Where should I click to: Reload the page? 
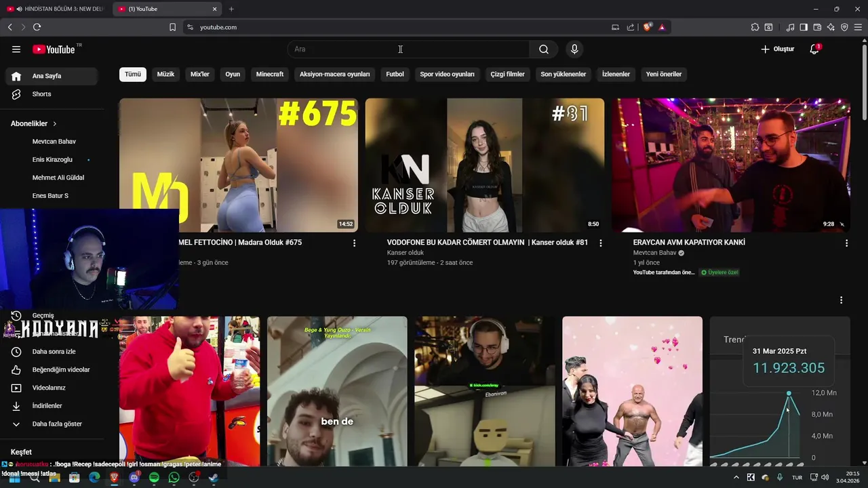(x=37, y=27)
